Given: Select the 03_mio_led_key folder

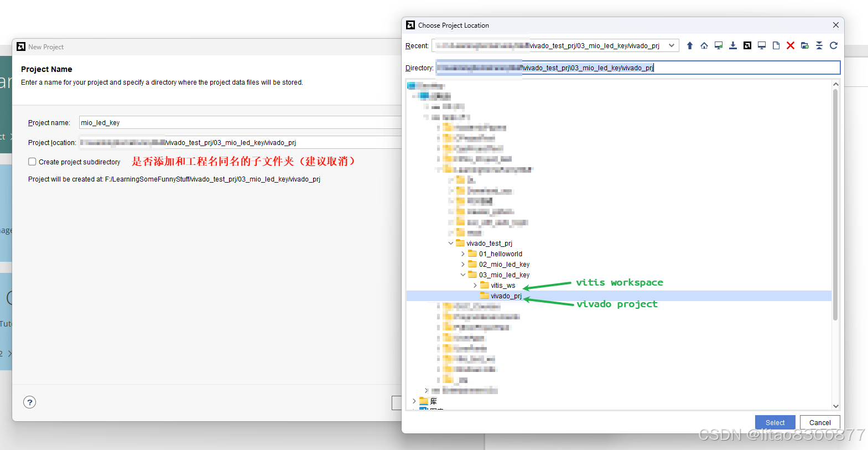Looking at the screenshot, I should pos(504,275).
